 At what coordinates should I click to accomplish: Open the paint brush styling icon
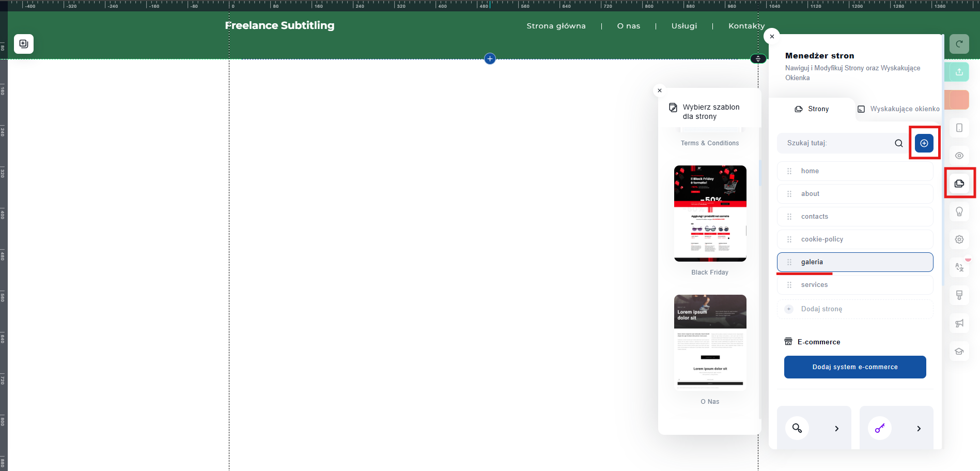959,295
